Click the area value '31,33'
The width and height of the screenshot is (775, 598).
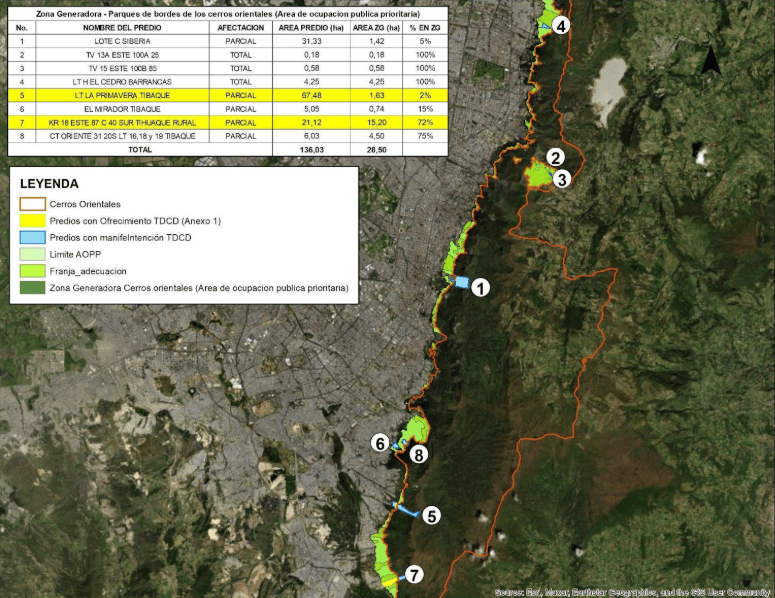[311, 41]
